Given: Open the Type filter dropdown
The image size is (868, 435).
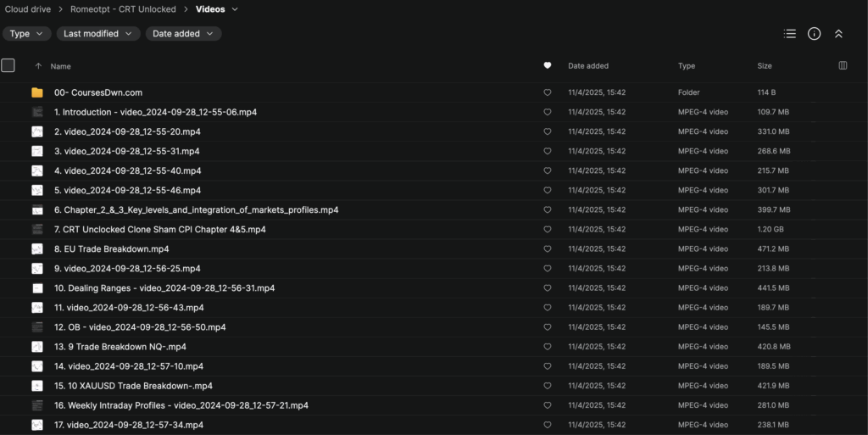Looking at the screenshot, I should (26, 34).
